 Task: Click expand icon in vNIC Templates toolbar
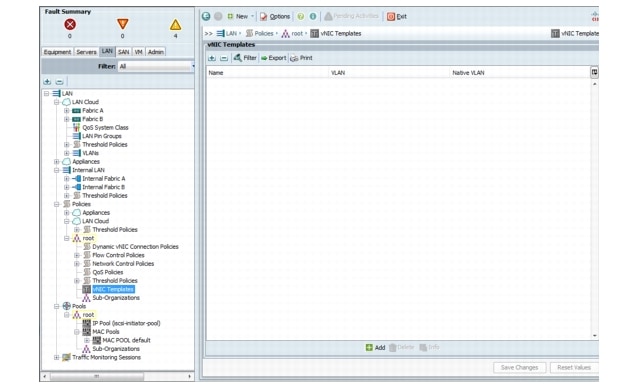pos(212,58)
